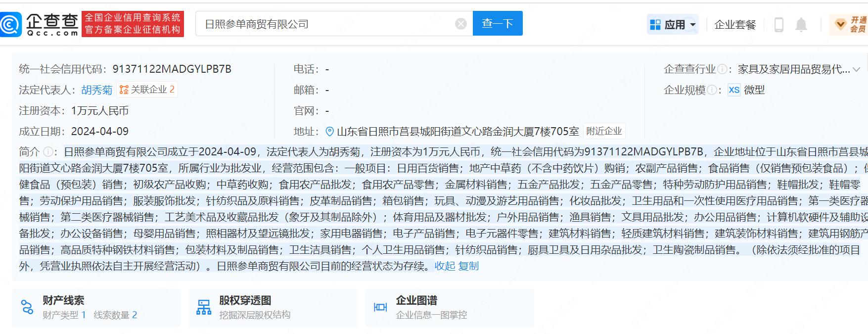Click the info icon next to 企业规模
The height and width of the screenshot is (334, 868).
pyautogui.click(x=712, y=90)
